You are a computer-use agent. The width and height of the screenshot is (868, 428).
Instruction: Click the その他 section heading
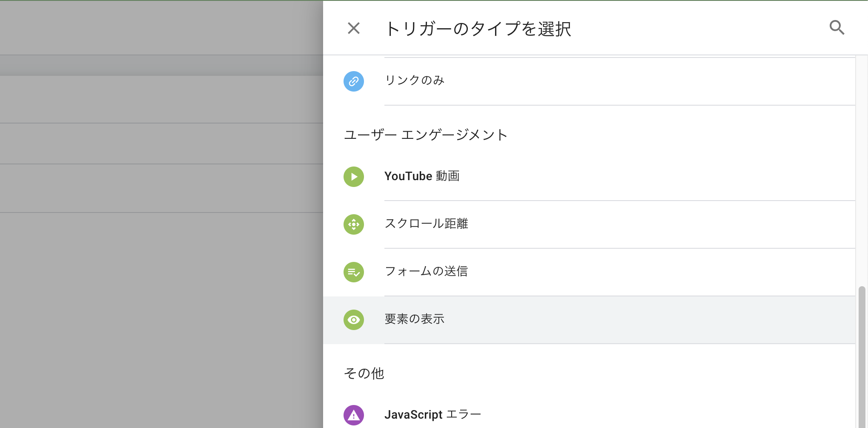coord(364,373)
